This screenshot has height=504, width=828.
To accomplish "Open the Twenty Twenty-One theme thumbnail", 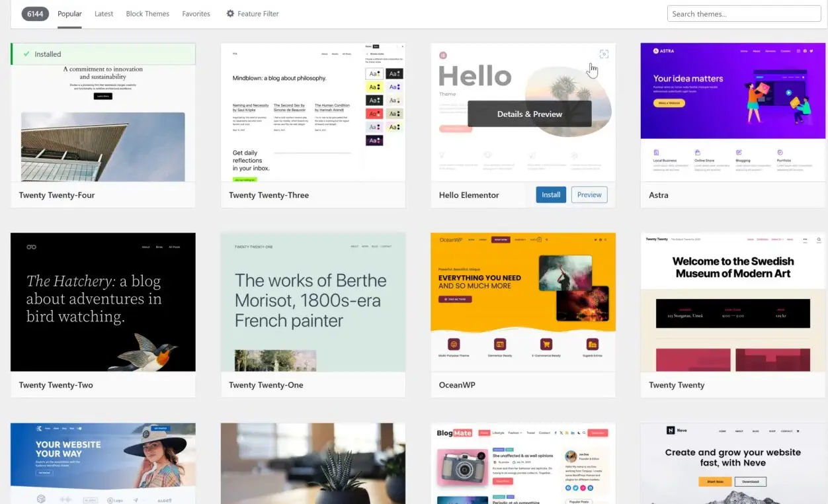I will (x=313, y=302).
